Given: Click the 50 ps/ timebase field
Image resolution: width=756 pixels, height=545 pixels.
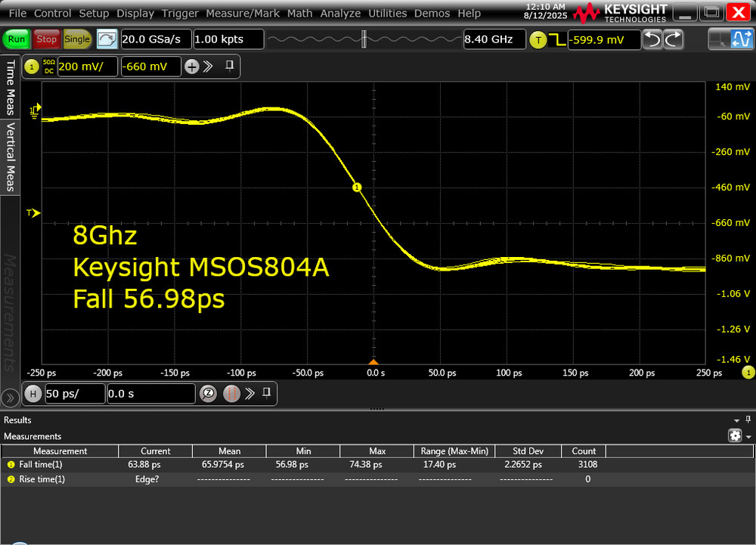Looking at the screenshot, I should pos(75,394).
